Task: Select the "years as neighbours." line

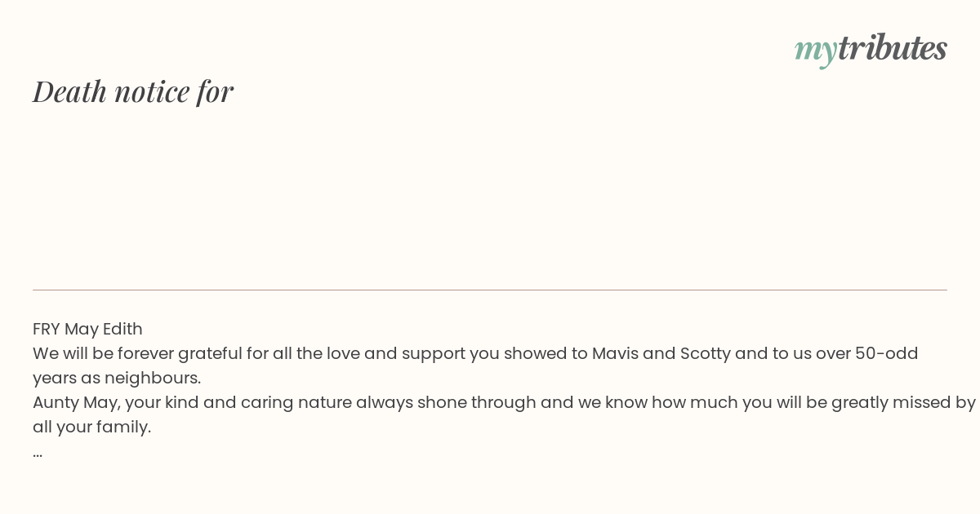Action: (117, 379)
